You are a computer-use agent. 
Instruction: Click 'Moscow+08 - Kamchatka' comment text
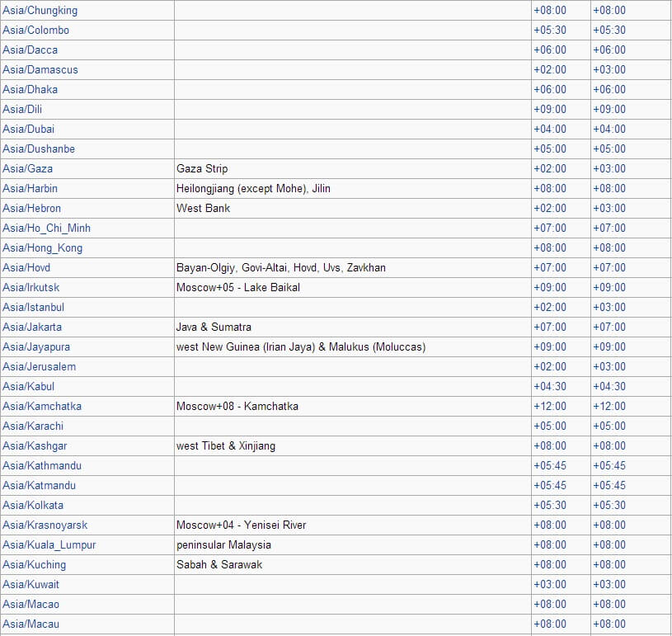(237, 406)
